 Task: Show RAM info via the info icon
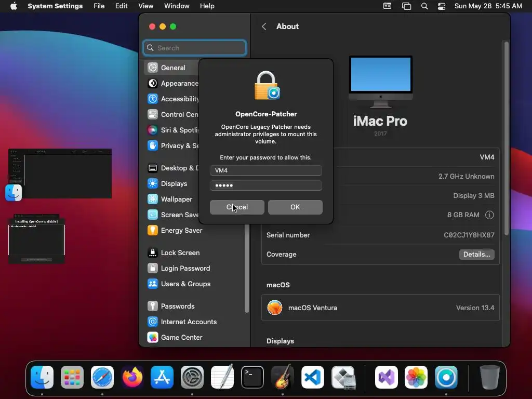[489, 215]
